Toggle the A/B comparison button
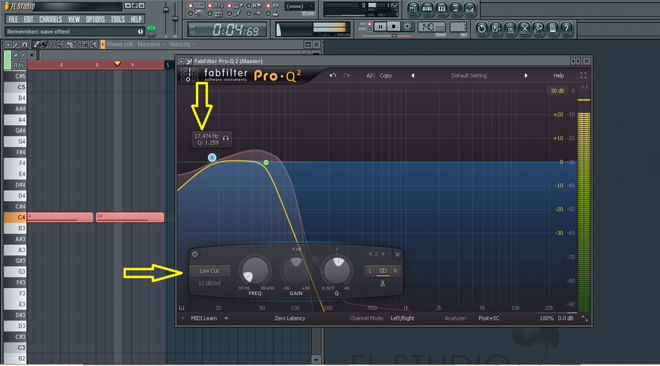The width and height of the screenshot is (660, 366). coord(370,76)
